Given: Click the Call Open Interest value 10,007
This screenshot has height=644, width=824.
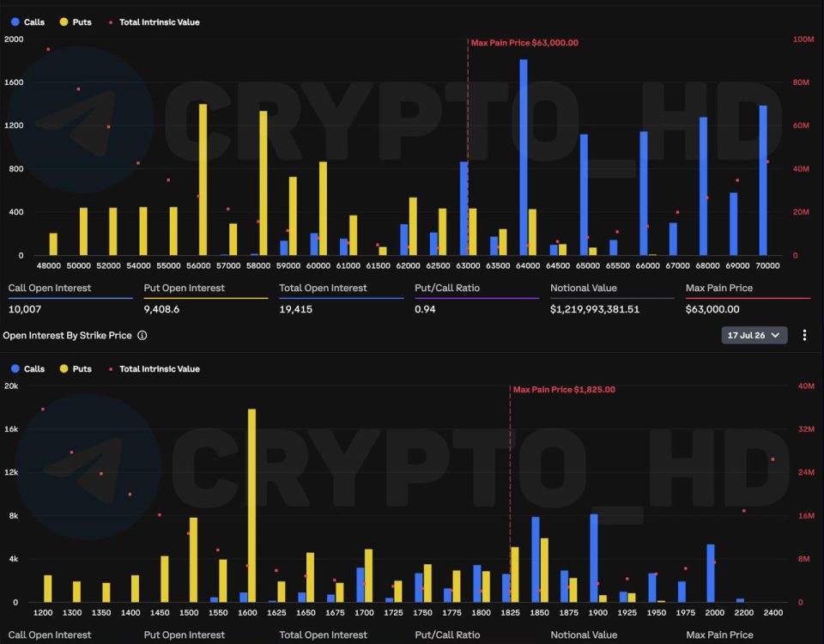Looking at the screenshot, I should click(25, 309).
